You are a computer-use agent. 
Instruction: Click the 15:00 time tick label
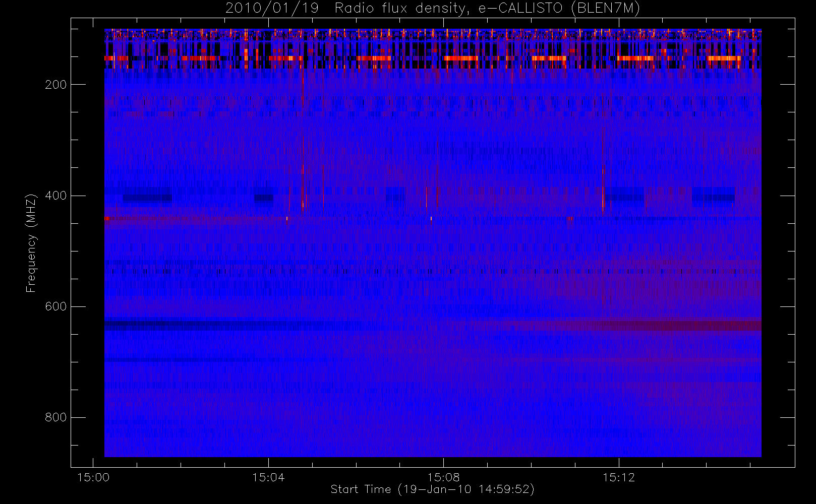coord(93,477)
